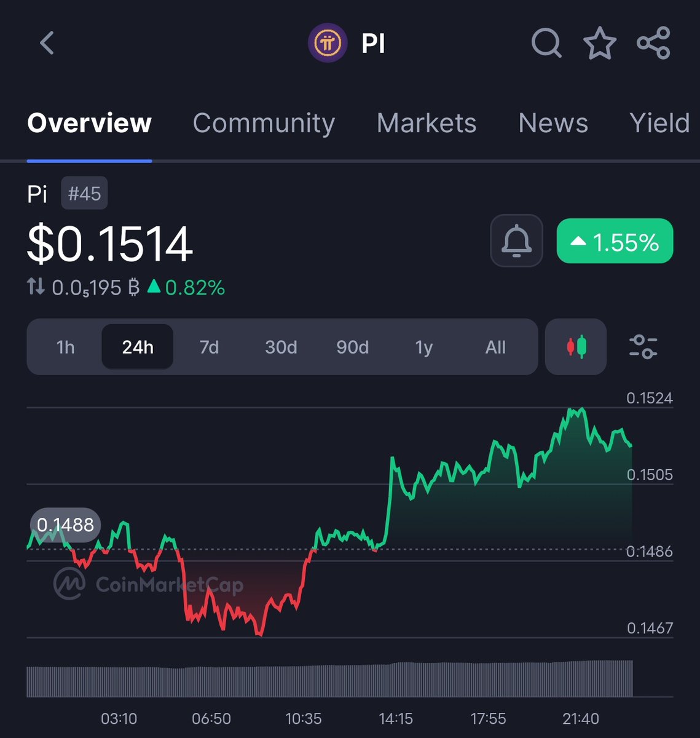Open chart settings sliders icon

[x=643, y=347]
